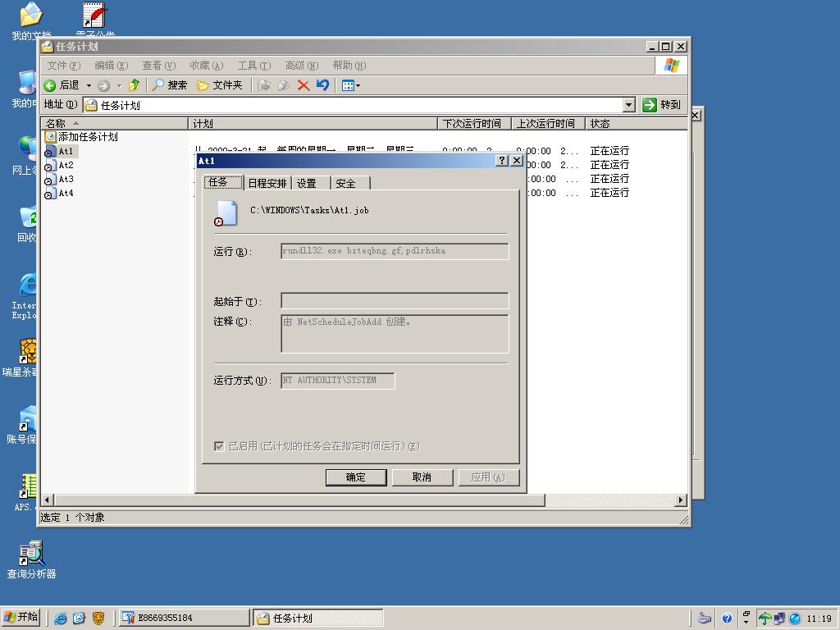The image size is (840, 630).
Task: Click the Up folder toolbar icon
Action: pyautogui.click(x=134, y=85)
